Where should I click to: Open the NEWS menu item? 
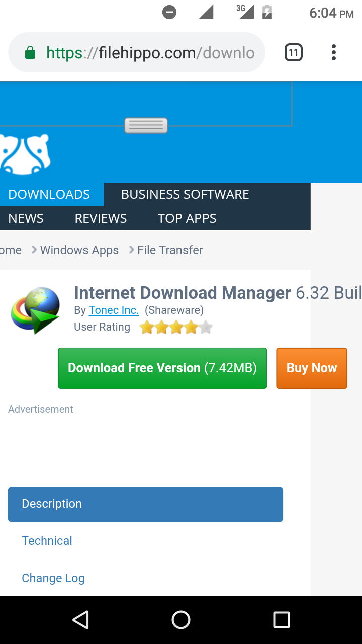(x=26, y=218)
